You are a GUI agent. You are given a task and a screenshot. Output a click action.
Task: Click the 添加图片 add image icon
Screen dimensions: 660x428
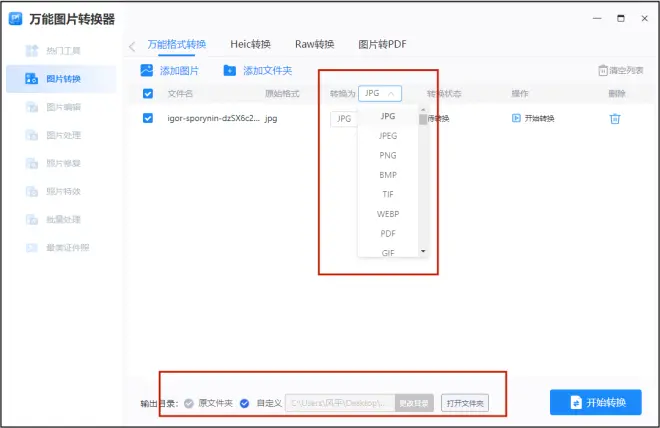pos(147,70)
